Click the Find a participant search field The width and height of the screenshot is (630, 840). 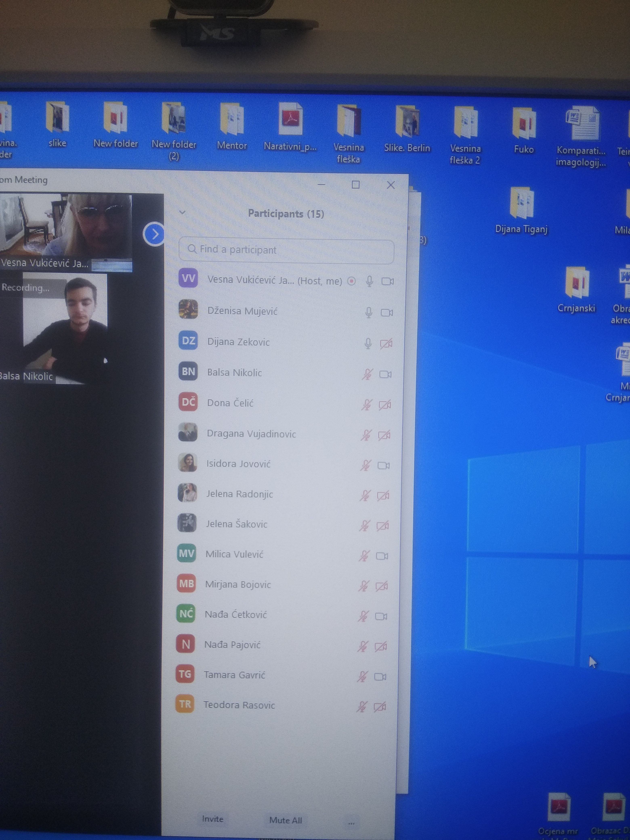tap(286, 251)
